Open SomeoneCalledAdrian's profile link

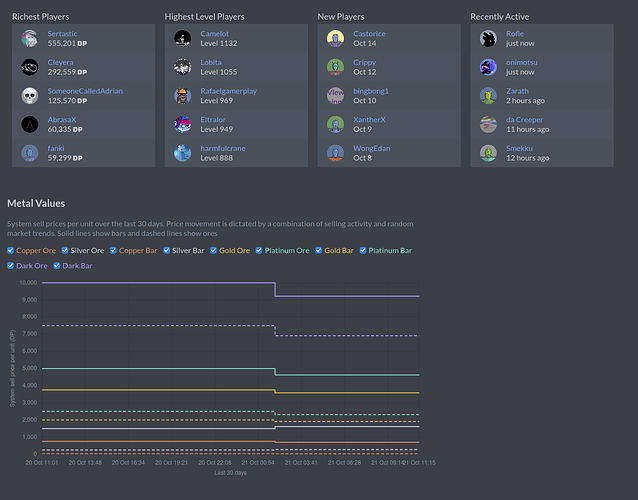click(x=85, y=91)
